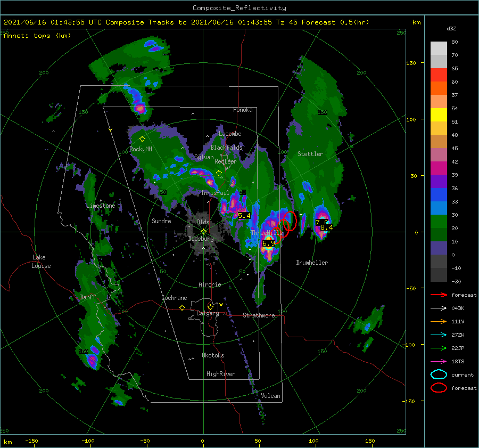The width and height of the screenshot is (479, 448).
Task: Click the 7.6 storm top label
Action: click(321, 222)
